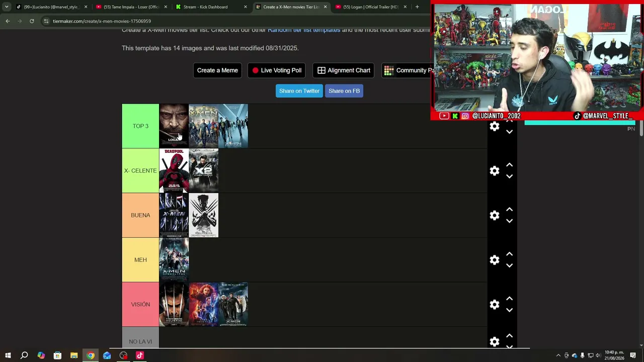Go back to previous page
Viewport: 644px width, 362px height.
click(8, 21)
